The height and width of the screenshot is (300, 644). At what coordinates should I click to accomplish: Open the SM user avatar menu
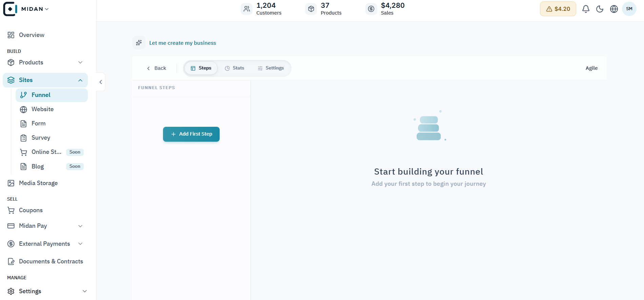[629, 9]
